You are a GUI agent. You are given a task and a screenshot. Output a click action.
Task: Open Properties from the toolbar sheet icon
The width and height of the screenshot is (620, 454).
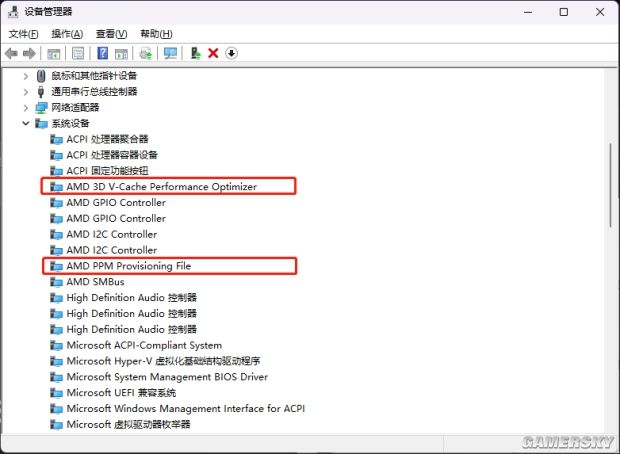coord(78,53)
